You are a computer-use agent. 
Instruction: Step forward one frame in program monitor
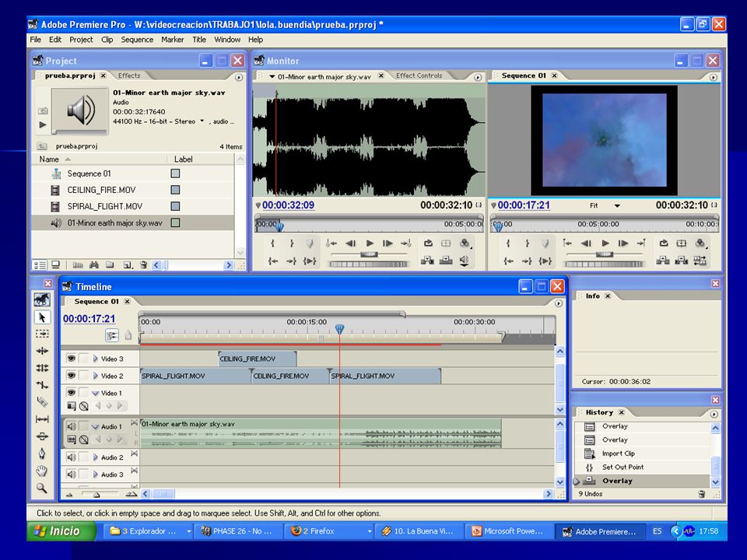pyautogui.click(x=623, y=243)
